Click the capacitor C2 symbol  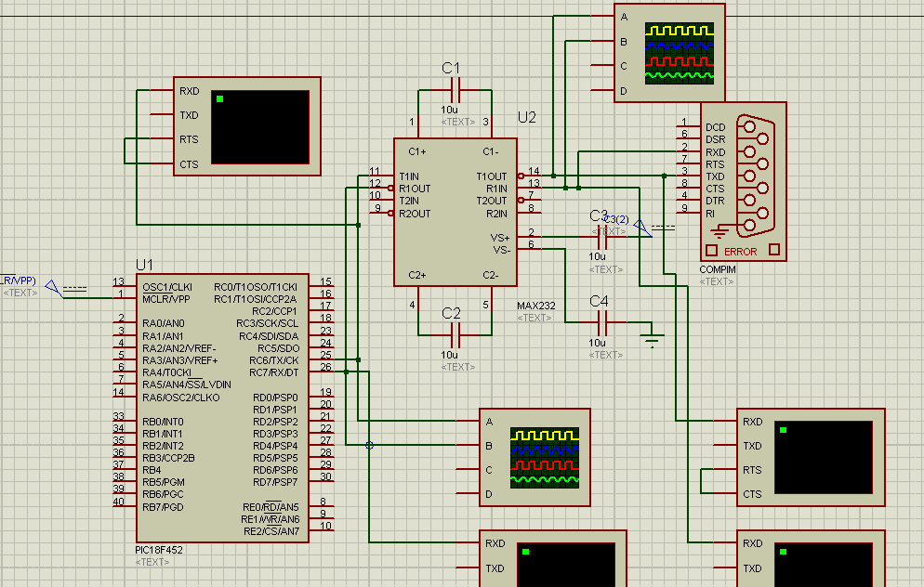pos(455,333)
